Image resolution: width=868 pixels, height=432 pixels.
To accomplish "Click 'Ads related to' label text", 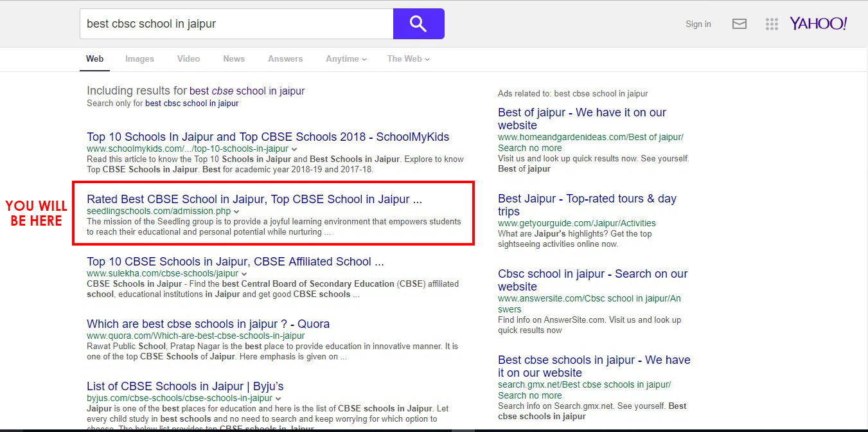I will (573, 93).
